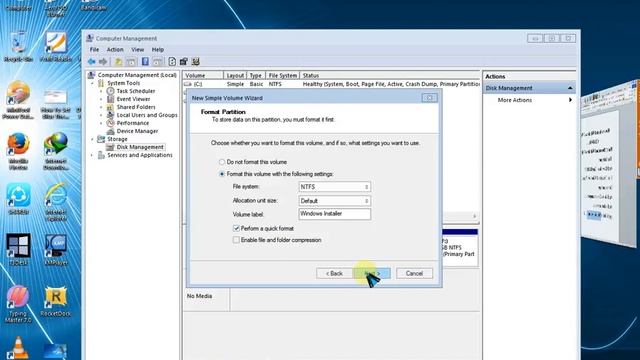The height and width of the screenshot is (360, 640).
Task: Click the Volume column header
Action: (x=203, y=76)
